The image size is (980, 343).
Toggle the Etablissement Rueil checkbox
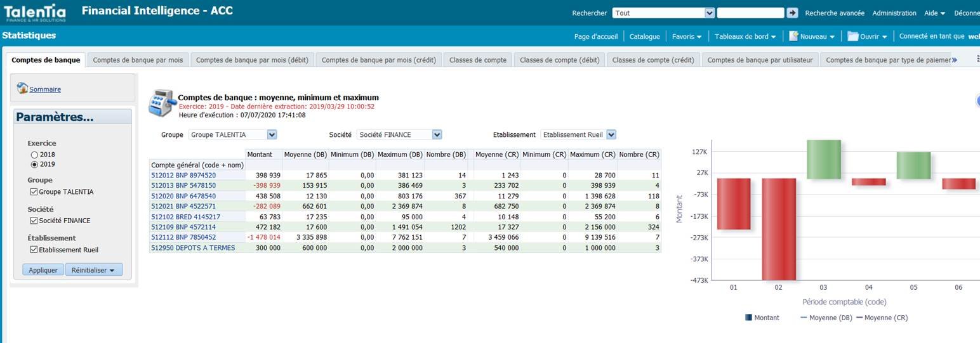point(34,250)
